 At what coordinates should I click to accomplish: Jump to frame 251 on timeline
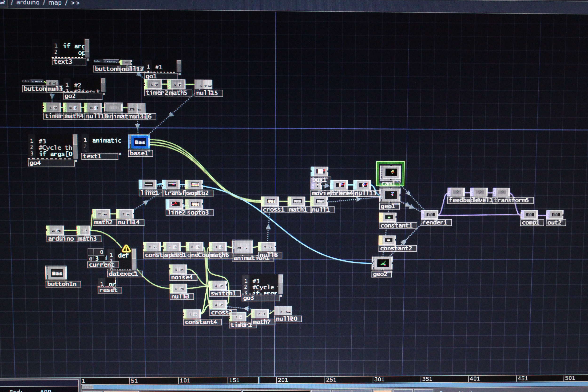click(x=331, y=380)
